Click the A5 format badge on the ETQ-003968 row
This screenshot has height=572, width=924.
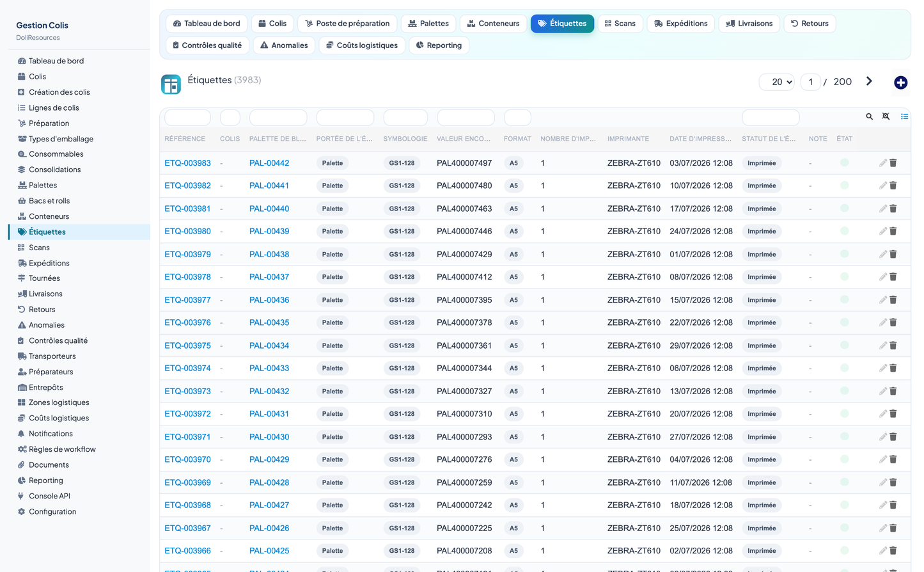[513, 505]
